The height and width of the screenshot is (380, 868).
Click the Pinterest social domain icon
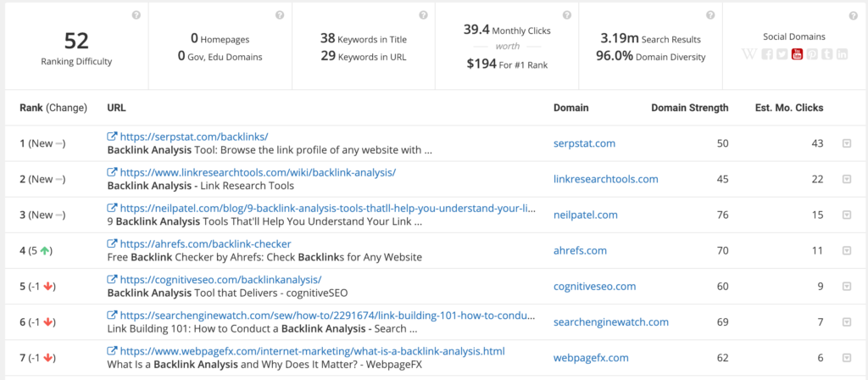point(812,54)
